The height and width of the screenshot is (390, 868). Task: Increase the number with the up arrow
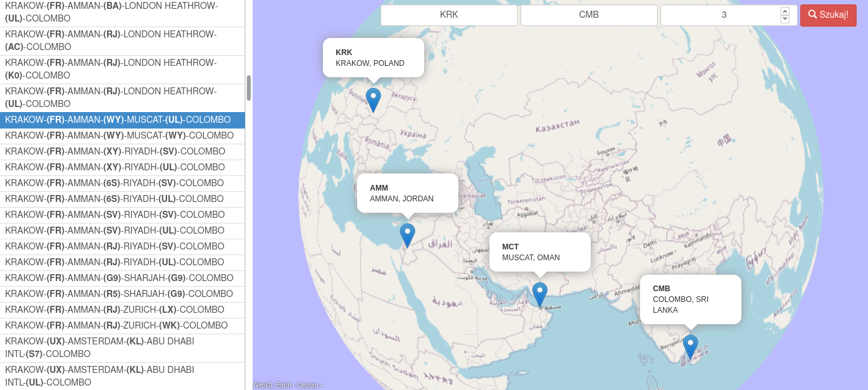pos(785,11)
